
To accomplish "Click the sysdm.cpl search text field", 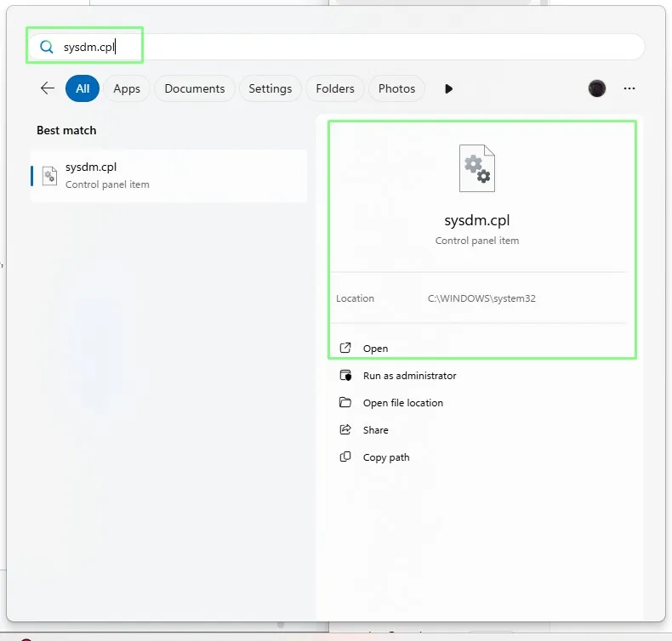I will [336, 47].
